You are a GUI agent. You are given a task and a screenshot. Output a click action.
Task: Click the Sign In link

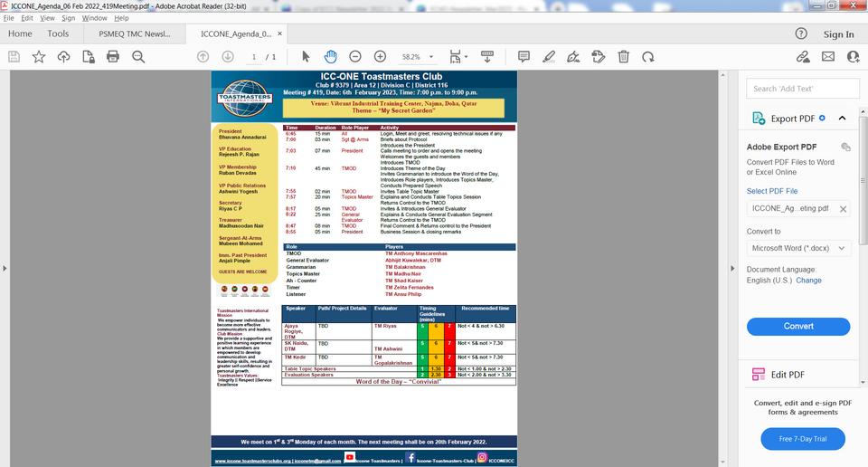838,34
